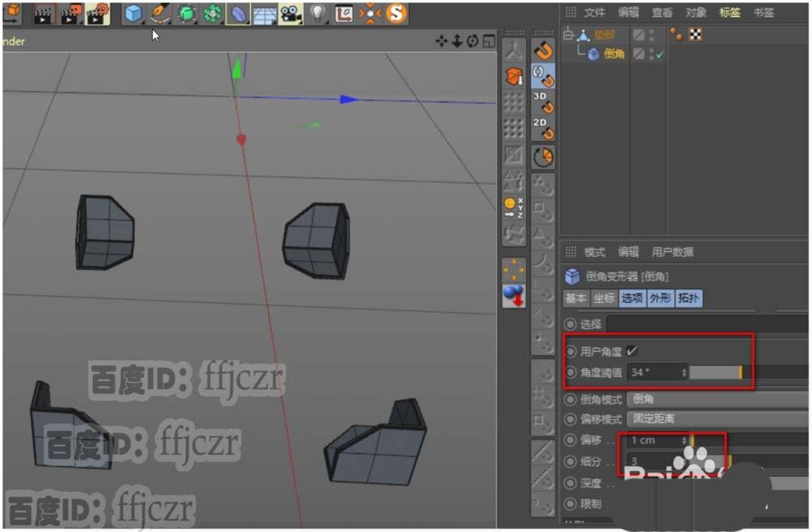
Task: Open the 标签 menu
Action: tap(729, 12)
